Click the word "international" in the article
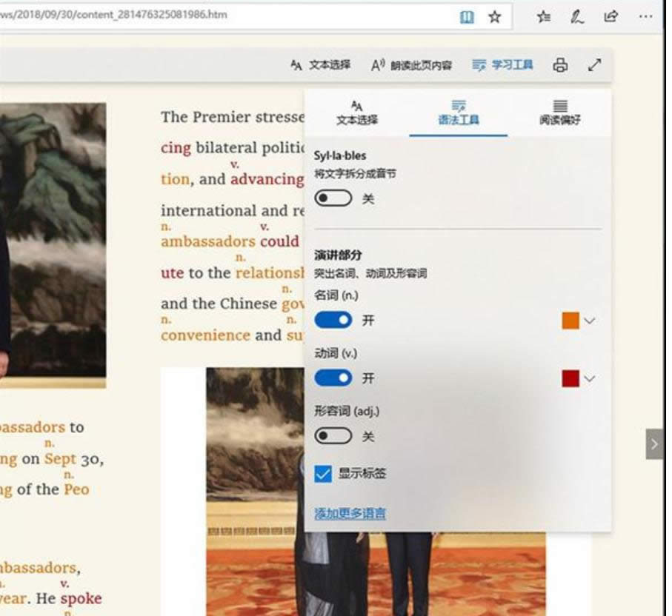This screenshot has width=672, height=616. click(x=208, y=210)
